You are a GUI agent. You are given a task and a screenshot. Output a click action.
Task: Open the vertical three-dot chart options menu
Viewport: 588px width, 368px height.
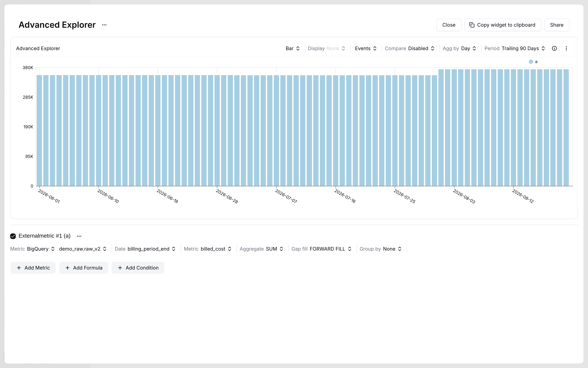tap(566, 48)
